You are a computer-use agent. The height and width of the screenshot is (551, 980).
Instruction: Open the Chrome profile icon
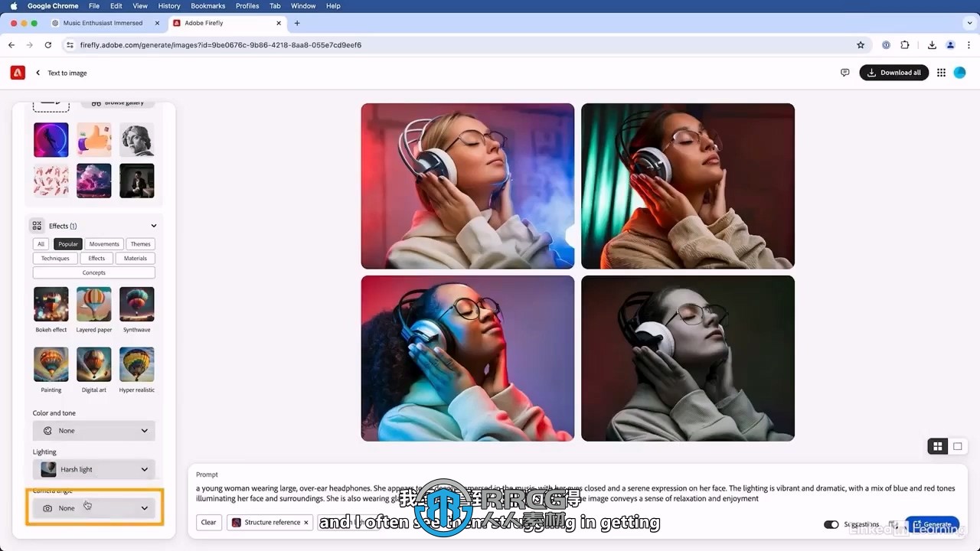click(x=951, y=45)
